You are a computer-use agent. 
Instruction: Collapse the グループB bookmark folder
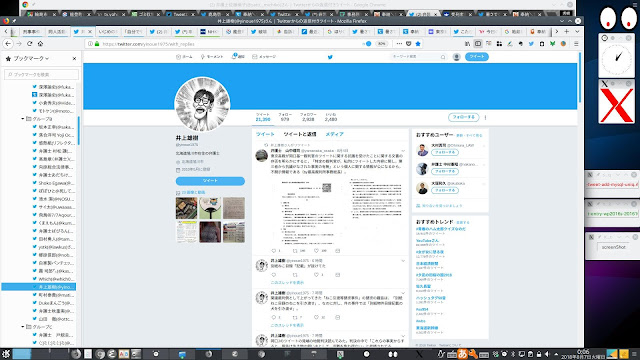[23, 119]
